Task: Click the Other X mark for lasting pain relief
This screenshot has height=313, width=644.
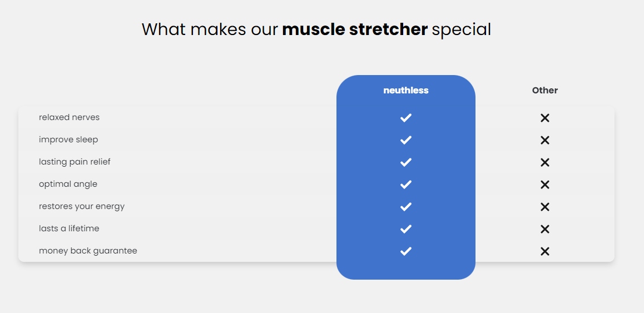Action: [x=545, y=162]
